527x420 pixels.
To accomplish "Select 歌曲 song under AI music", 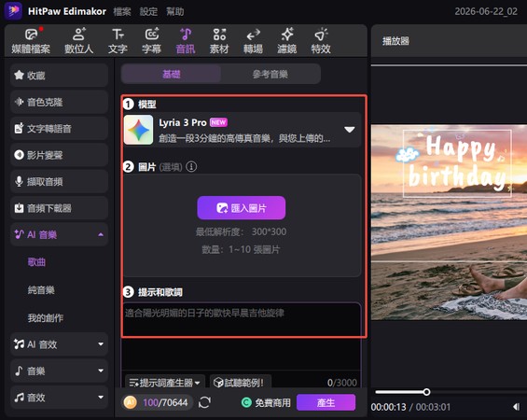I will pyautogui.click(x=36, y=262).
